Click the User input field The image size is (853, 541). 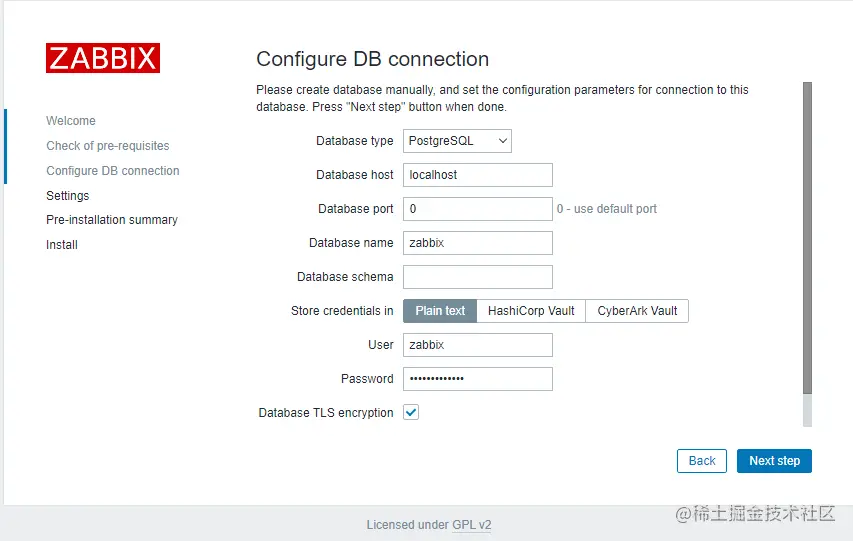[478, 345]
